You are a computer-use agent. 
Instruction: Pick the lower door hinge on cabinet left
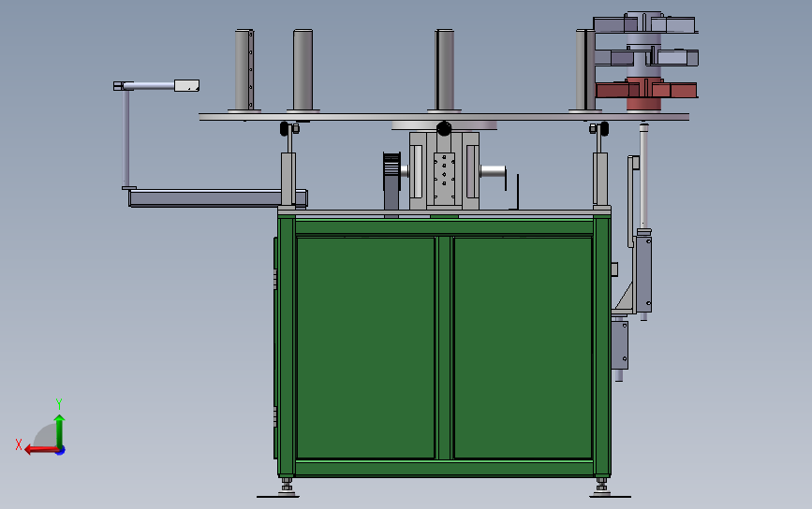275,417
